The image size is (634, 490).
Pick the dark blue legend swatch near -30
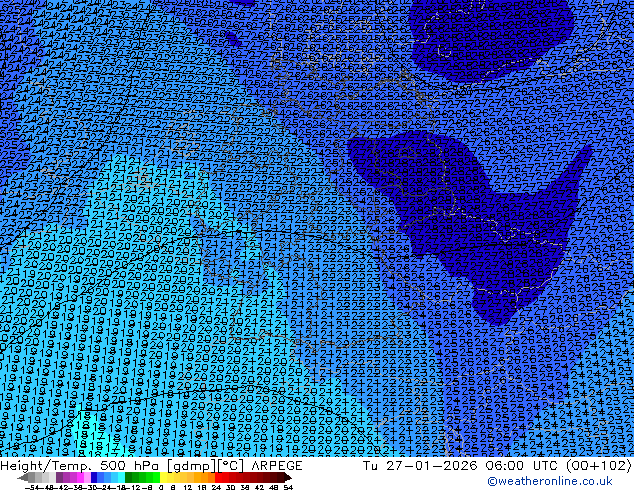(x=94, y=478)
